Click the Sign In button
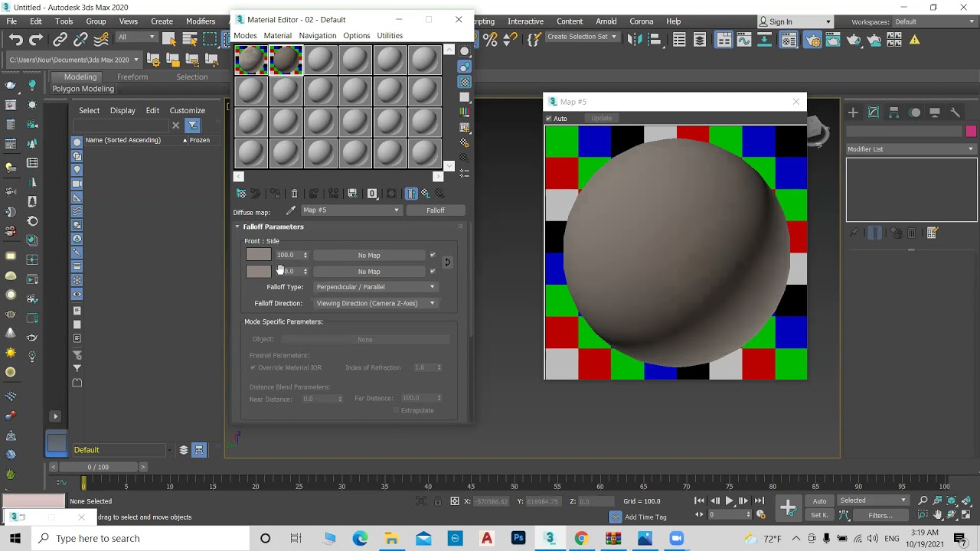Image resolution: width=980 pixels, height=551 pixels. coord(794,22)
